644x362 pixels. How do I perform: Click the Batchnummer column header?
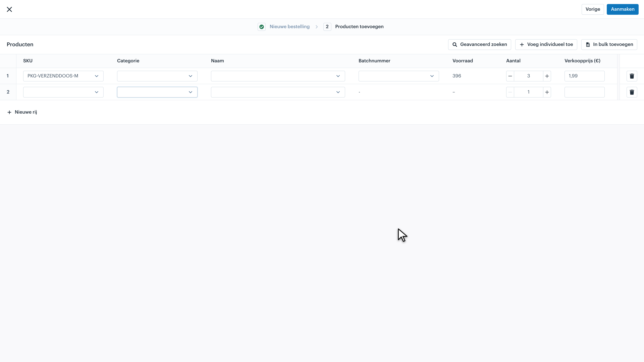pyautogui.click(x=374, y=61)
